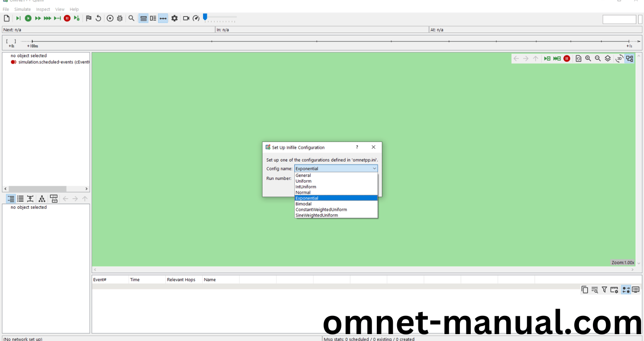Viewport: 644px width, 341px height.
Task: Toggle the 3D view button on canvas
Action: click(x=619, y=58)
